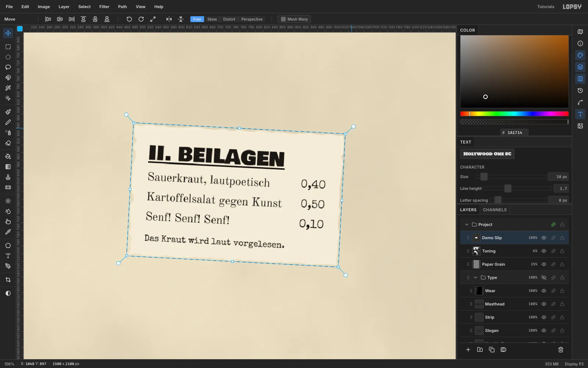
Task: Click the Slogan layer row
Action: click(514, 330)
